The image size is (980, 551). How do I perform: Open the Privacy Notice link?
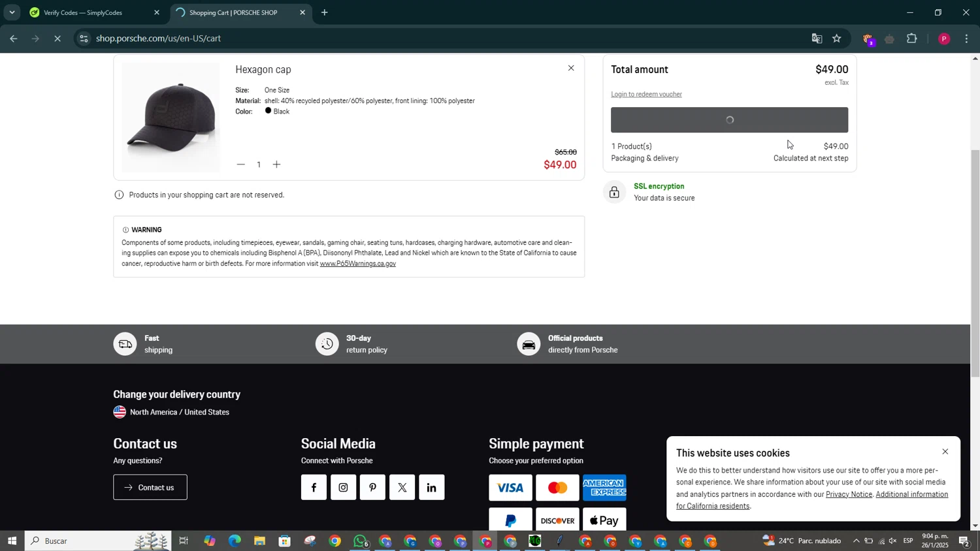pos(849,494)
